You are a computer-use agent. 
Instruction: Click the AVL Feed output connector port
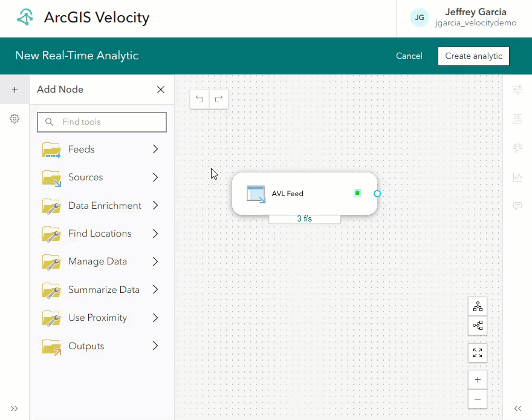377,194
